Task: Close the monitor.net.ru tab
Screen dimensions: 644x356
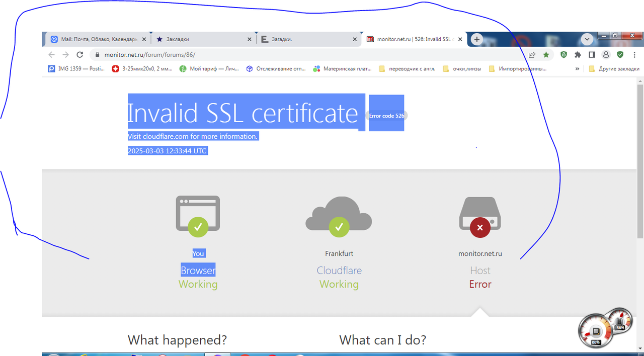Action: pos(460,39)
